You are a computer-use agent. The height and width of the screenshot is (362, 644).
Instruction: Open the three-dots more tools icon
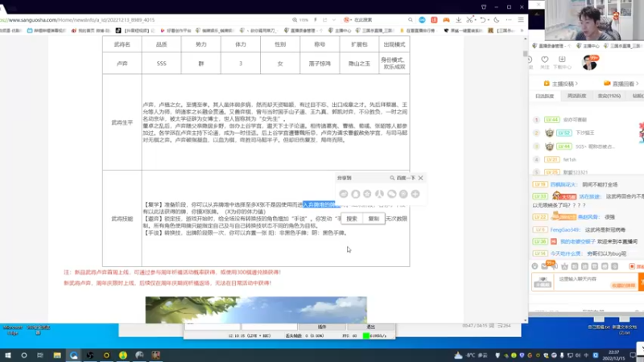[509, 19]
